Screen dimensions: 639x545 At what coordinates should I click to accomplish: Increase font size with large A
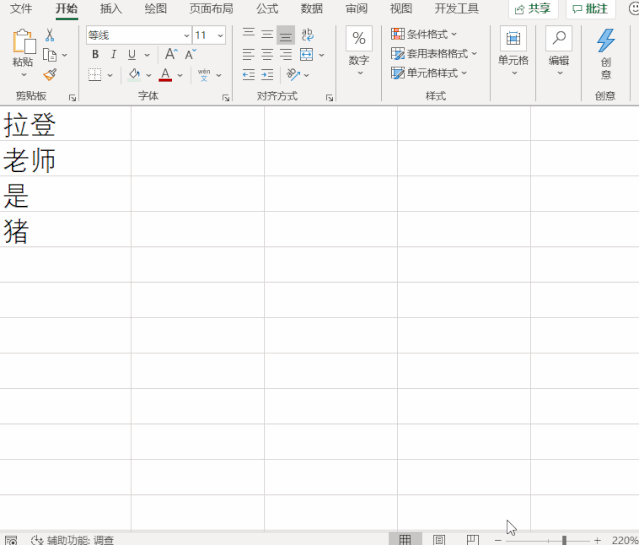[171, 54]
